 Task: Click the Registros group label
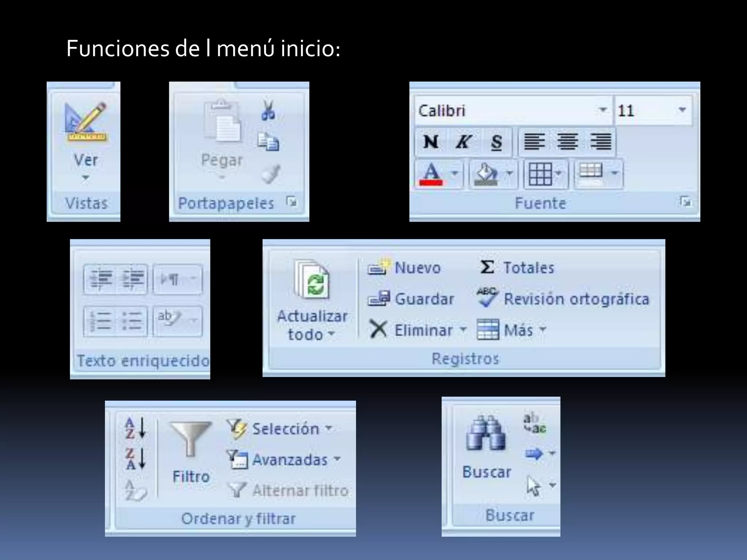465,358
